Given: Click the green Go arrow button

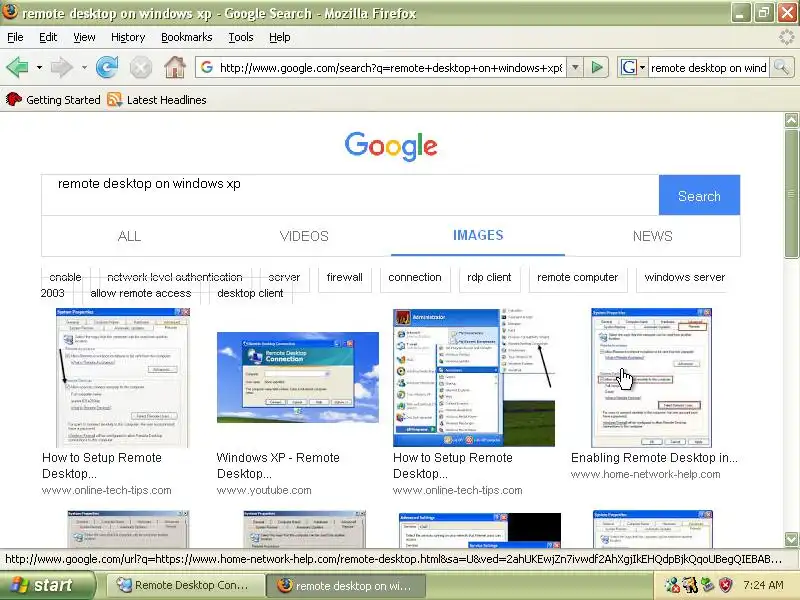Looking at the screenshot, I should click(596, 67).
